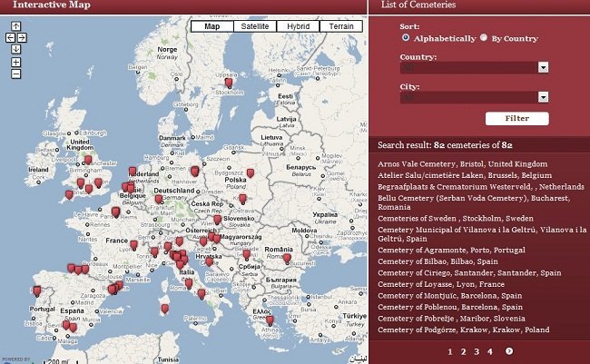Viewport: 590px width, 364px height.
Task: Switch map to Satellite view
Action: [255, 26]
